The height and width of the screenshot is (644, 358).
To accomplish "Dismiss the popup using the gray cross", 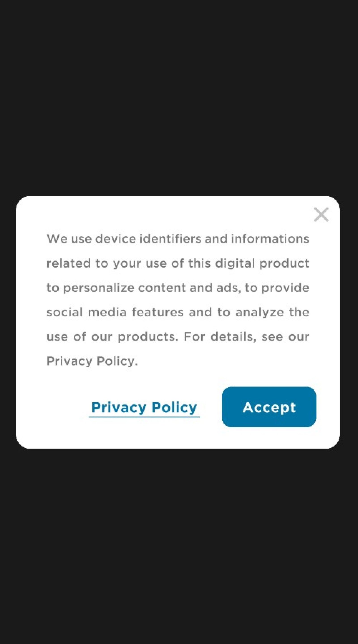I will click(321, 214).
